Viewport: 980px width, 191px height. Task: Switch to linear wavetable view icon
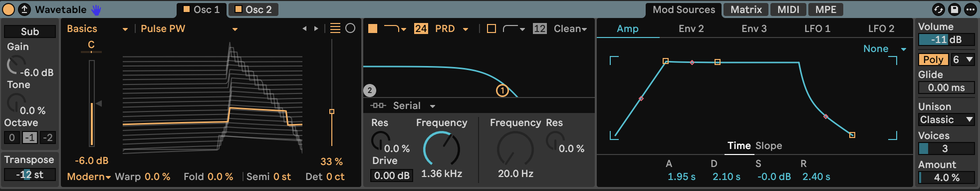point(335,28)
